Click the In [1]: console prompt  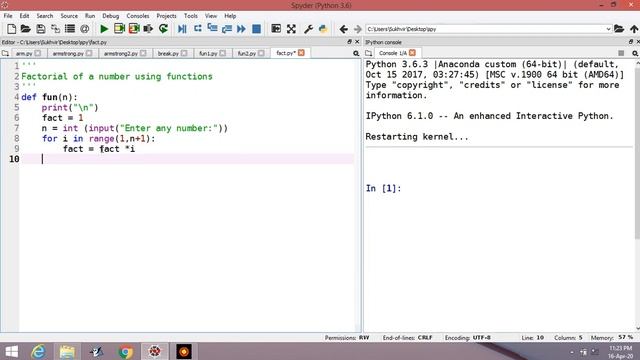click(x=383, y=188)
